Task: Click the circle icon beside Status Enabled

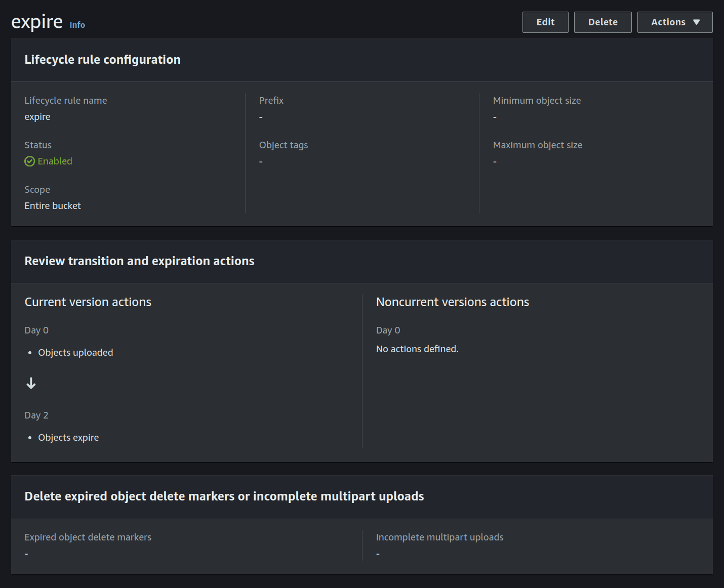Action: [30, 161]
